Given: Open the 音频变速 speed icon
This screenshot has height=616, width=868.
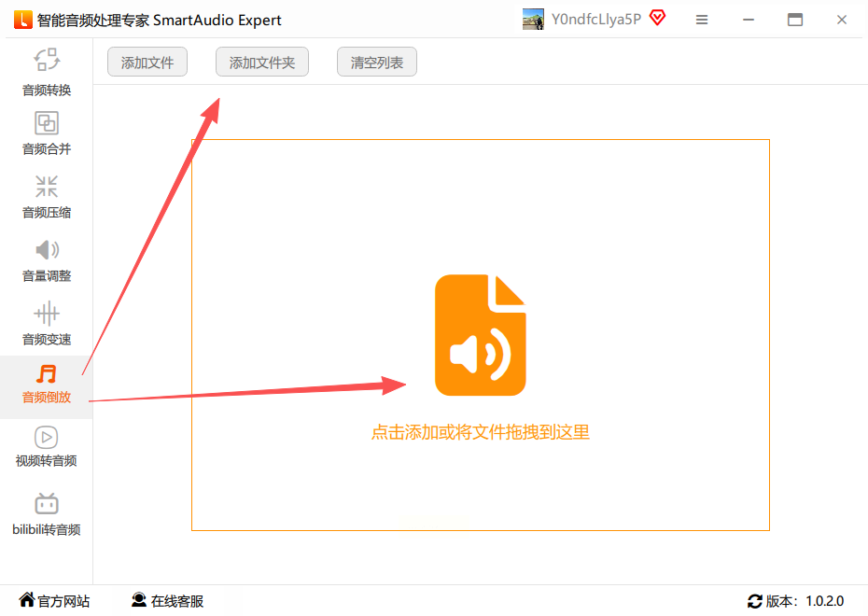Looking at the screenshot, I should [47, 314].
